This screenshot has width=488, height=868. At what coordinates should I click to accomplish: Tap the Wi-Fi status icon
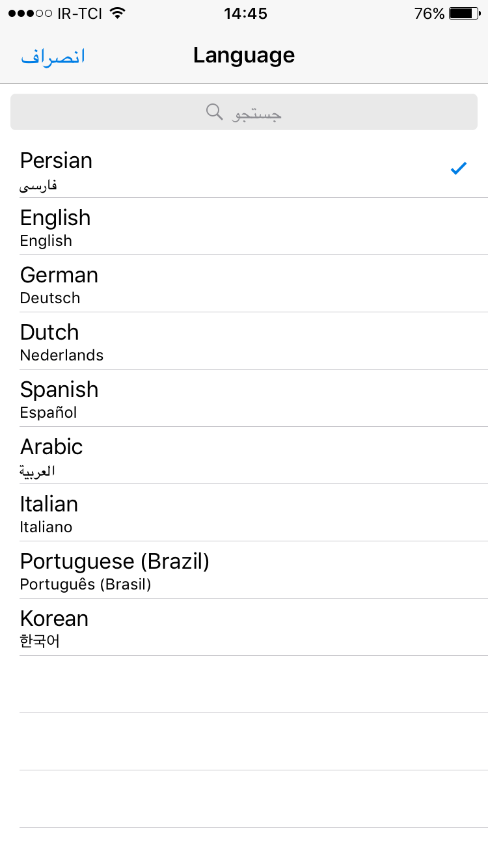[118, 13]
